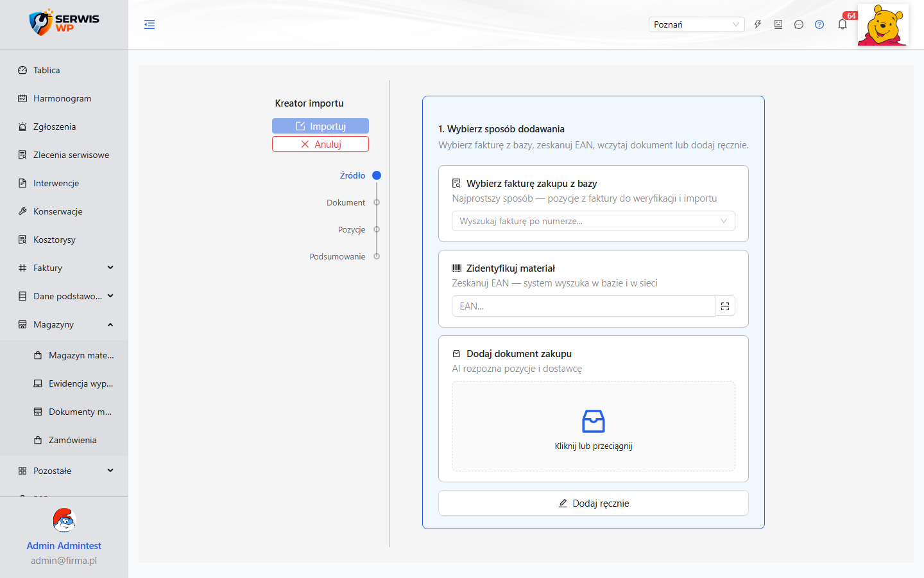Click the 'Dodaj dokument zakupu' heading
924x578 pixels.
point(518,354)
